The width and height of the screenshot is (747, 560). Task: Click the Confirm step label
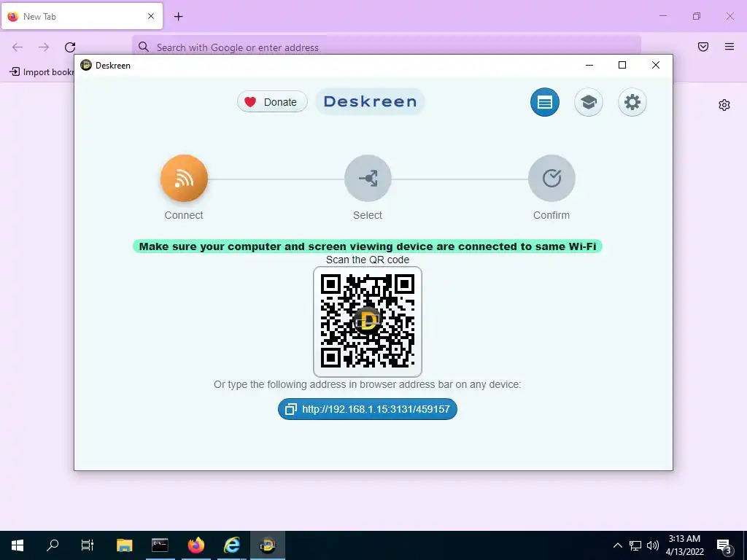551,215
